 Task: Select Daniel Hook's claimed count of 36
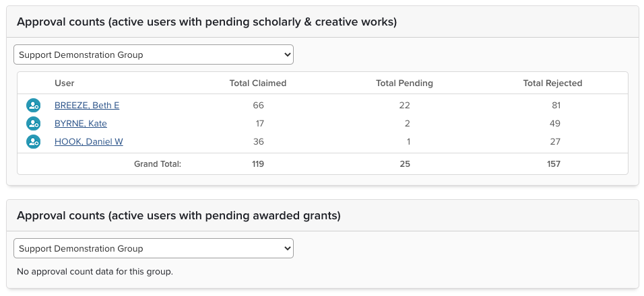(x=259, y=142)
